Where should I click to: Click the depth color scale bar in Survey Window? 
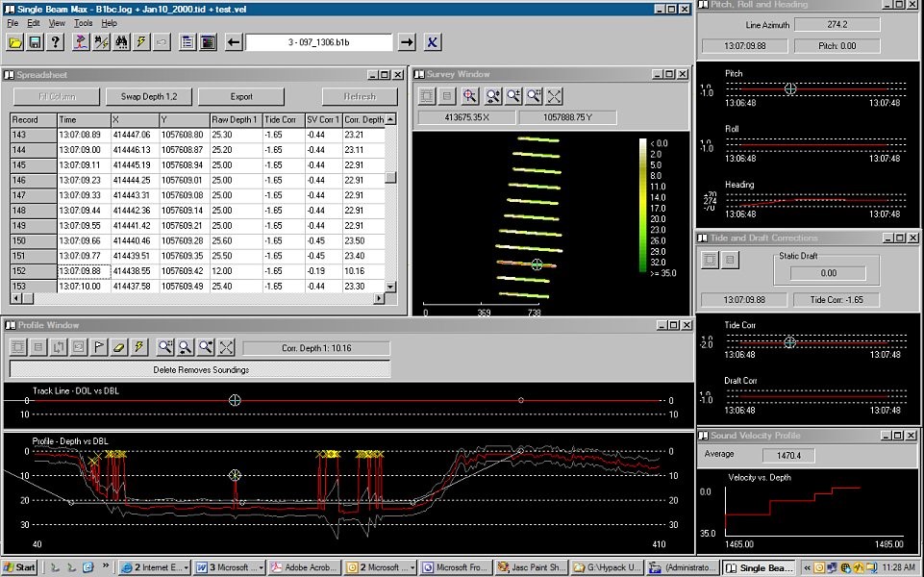pyautogui.click(x=642, y=206)
